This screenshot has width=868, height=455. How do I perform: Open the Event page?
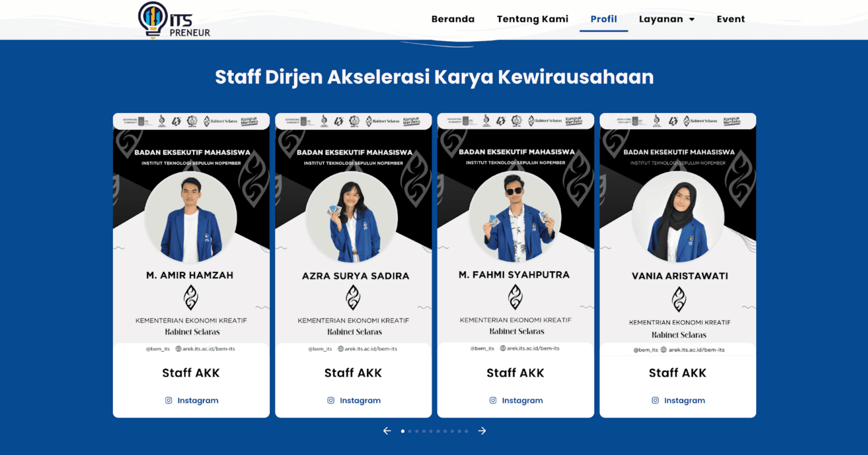coord(730,19)
